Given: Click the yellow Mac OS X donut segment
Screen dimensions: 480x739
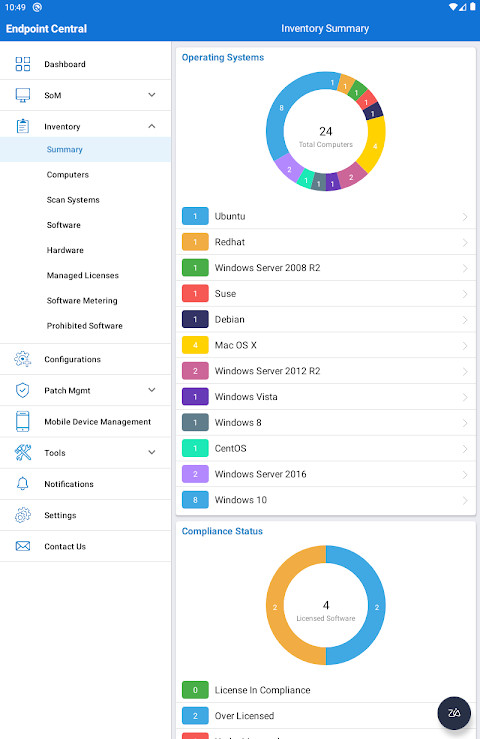Looking at the screenshot, I should pos(374,146).
